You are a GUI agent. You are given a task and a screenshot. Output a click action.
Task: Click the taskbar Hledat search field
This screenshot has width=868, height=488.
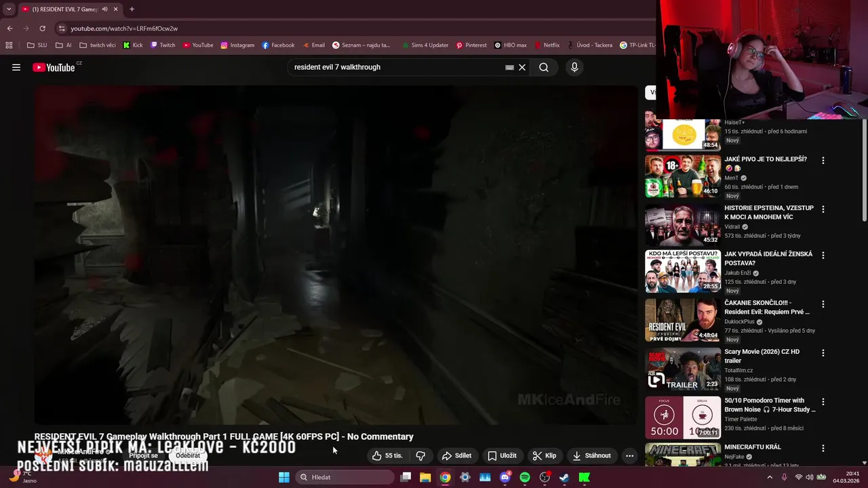tap(344, 477)
